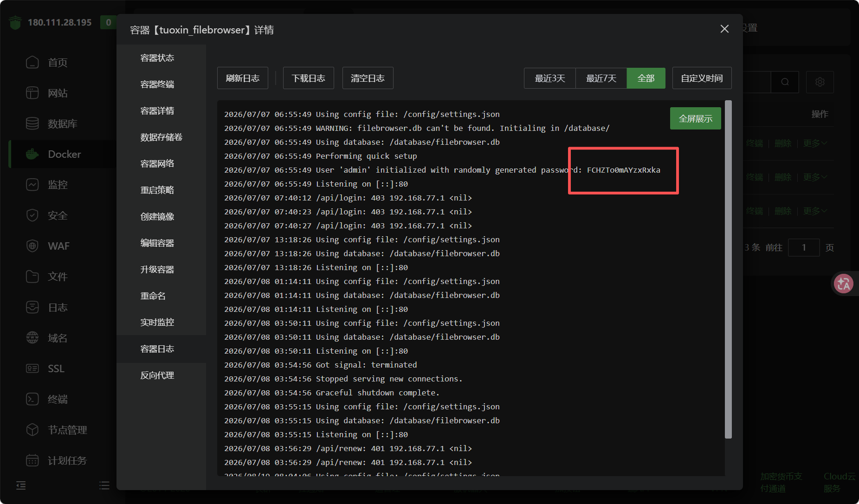Open the settings gear icon behind dialog

pyautogui.click(x=820, y=82)
